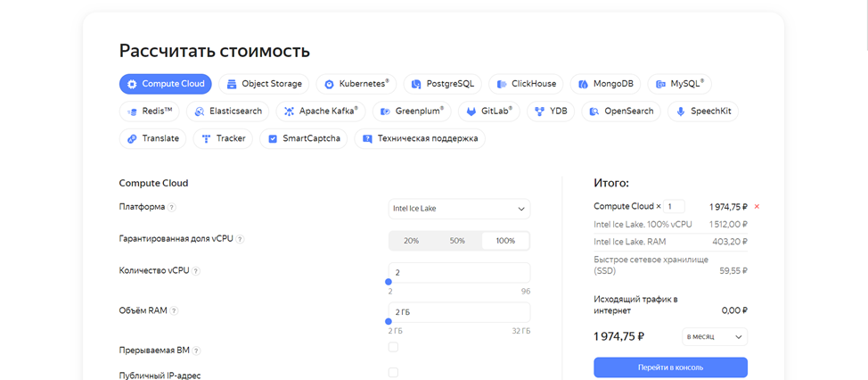This screenshot has width=868, height=380.
Task: Open help tooltip for Гарантированная доля vCPU
Action: pyautogui.click(x=241, y=239)
